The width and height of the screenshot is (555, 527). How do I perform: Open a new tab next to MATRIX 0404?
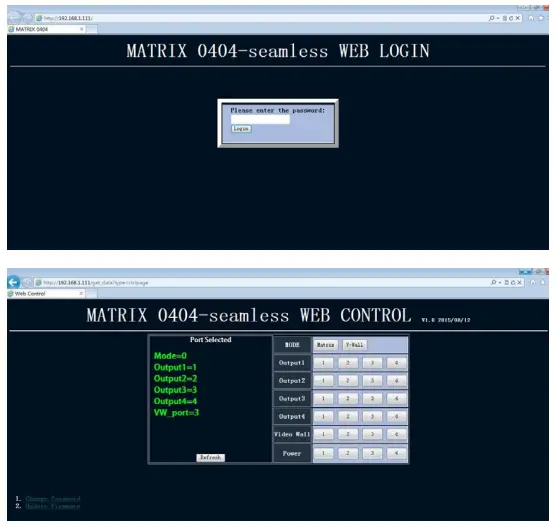pos(92,29)
